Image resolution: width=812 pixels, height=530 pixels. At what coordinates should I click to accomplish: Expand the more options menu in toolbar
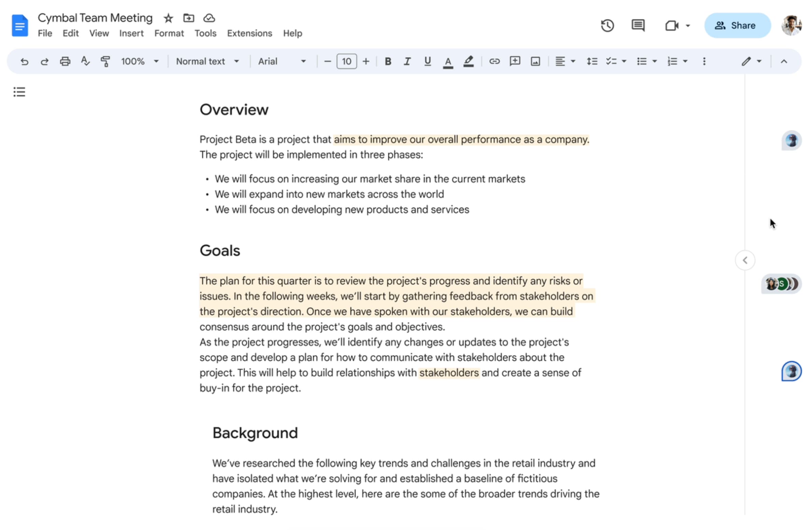[x=704, y=61]
